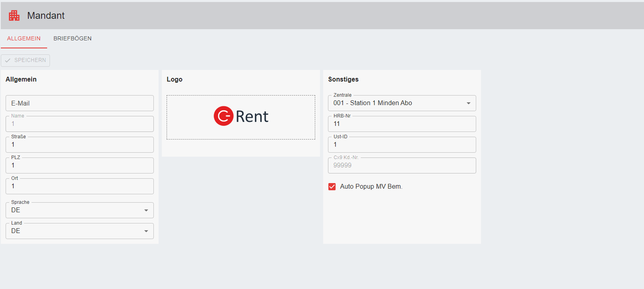The image size is (644, 289).
Task: Click the red Mandant building icon
Action: [x=14, y=16]
